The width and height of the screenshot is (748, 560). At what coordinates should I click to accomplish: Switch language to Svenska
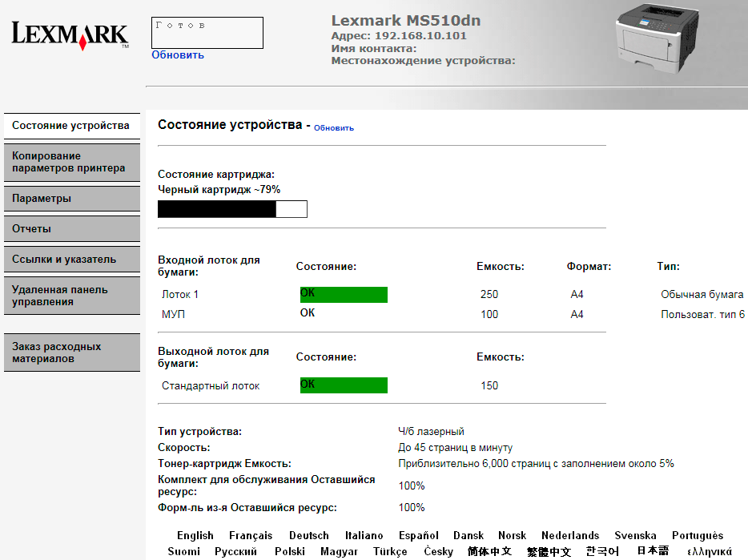(635, 536)
